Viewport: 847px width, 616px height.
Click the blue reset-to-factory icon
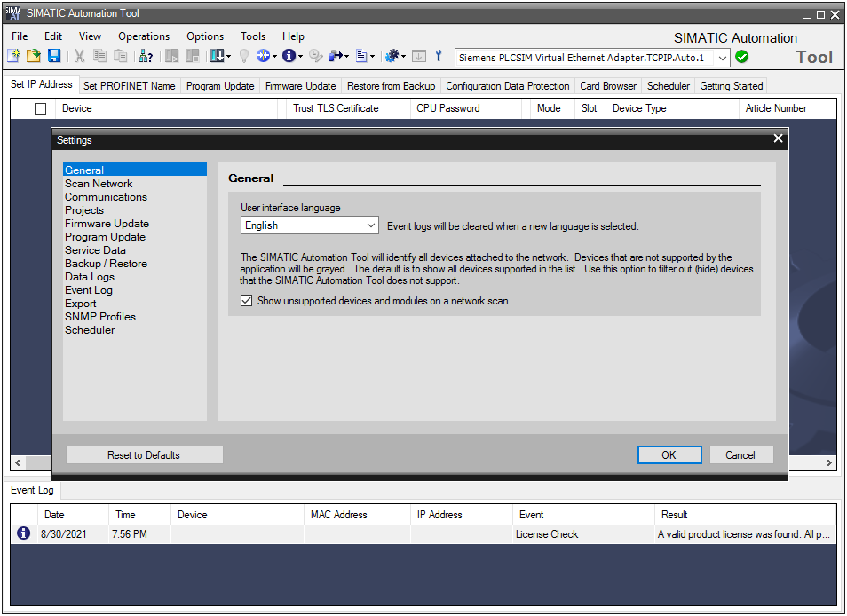[263, 56]
